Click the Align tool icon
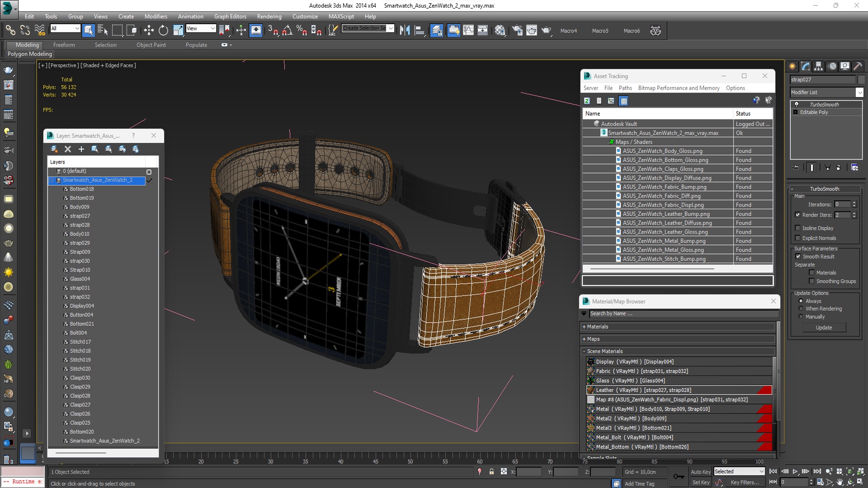This screenshot has height=488, width=868. [x=420, y=30]
